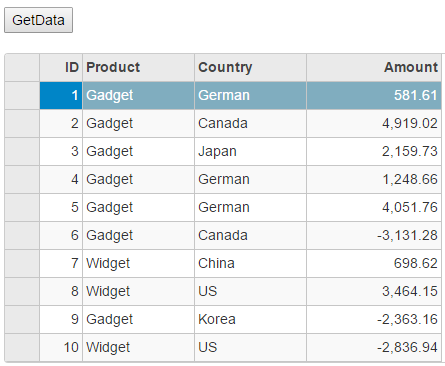Sort by the Amount column header
Screen dimensions: 445x366
(374, 67)
